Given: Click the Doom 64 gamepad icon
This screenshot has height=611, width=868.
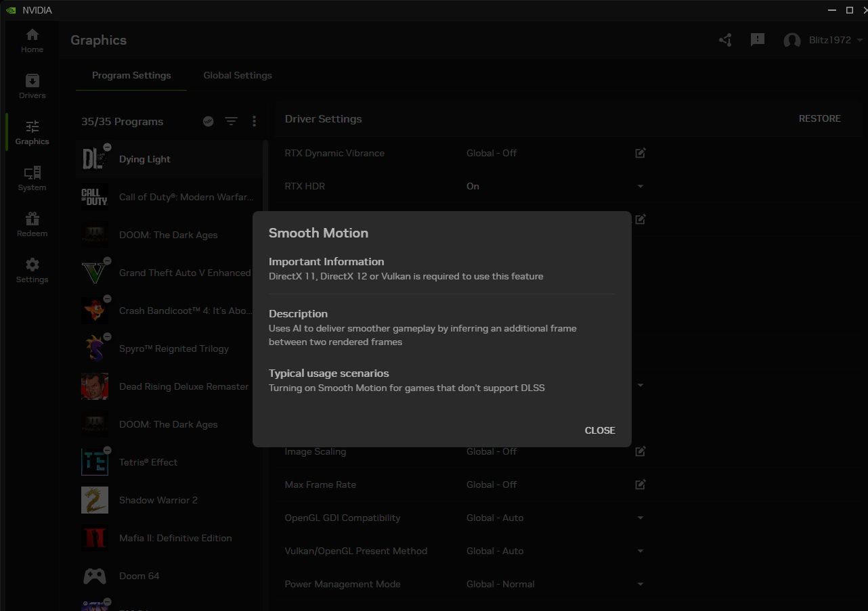Looking at the screenshot, I should coord(95,576).
